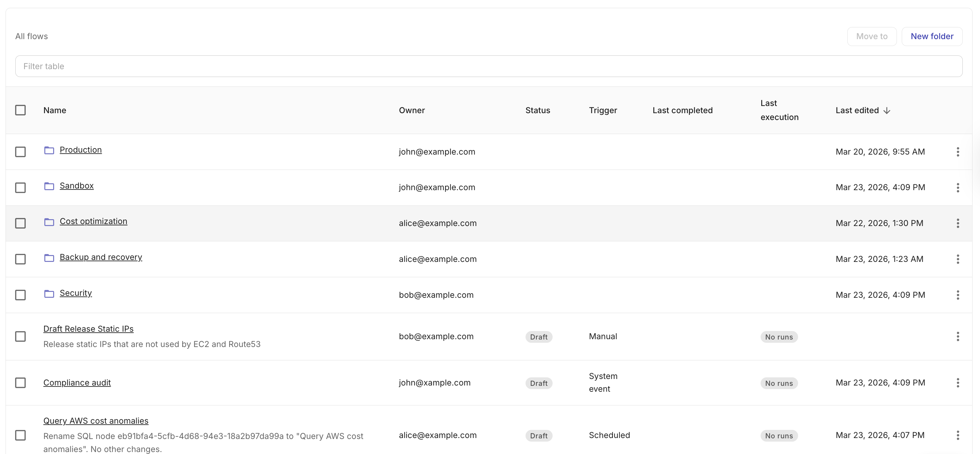
Task: Open the Compliance audit flow link
Action: (x=77, y=383)
